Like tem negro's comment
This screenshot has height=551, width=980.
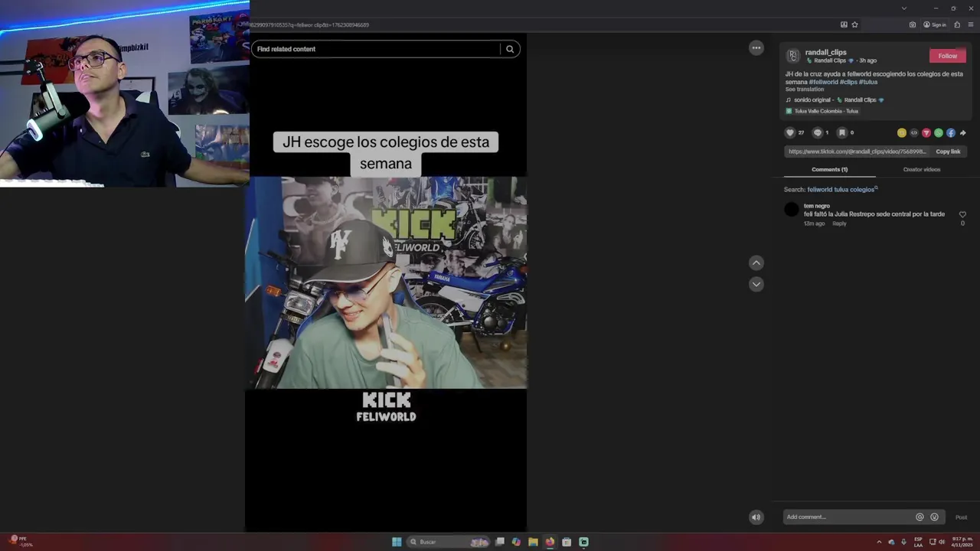962,214
